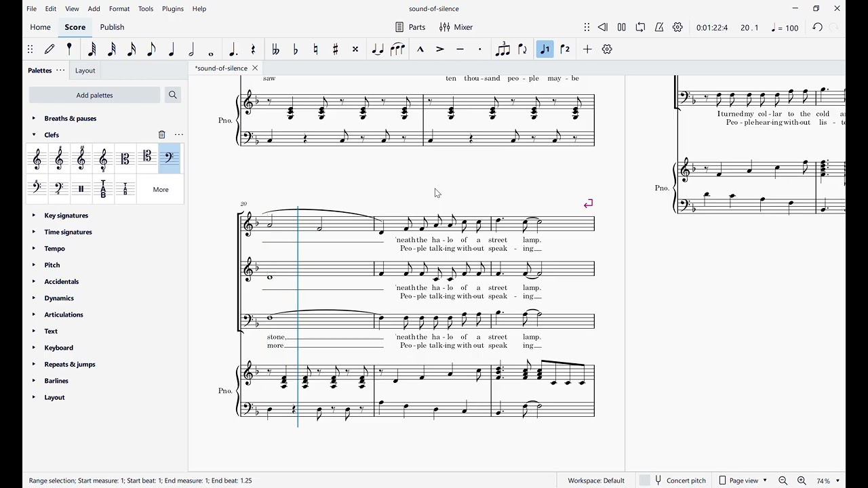This screenshot has height=488, width=868.
Task: Select Voice 2 button
Action: coord(565,49)
